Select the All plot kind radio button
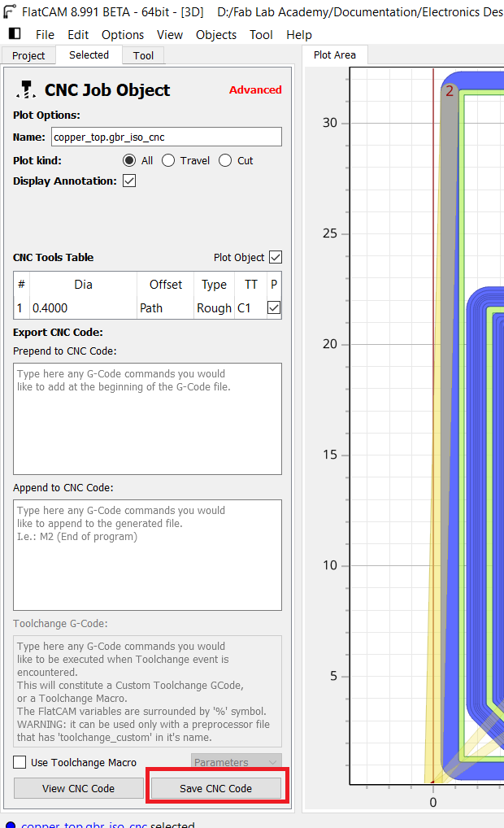This screenshot has width=504, height=828. [128, 160]
